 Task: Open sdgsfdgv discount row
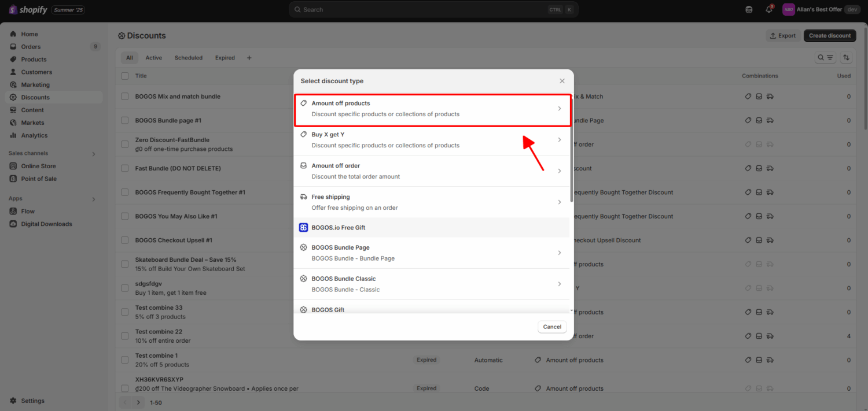pyautogui.click(x=149, y=284)
